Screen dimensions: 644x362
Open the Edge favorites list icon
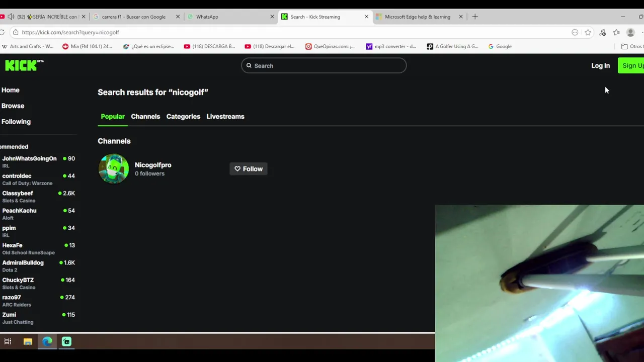click(616, 32)
